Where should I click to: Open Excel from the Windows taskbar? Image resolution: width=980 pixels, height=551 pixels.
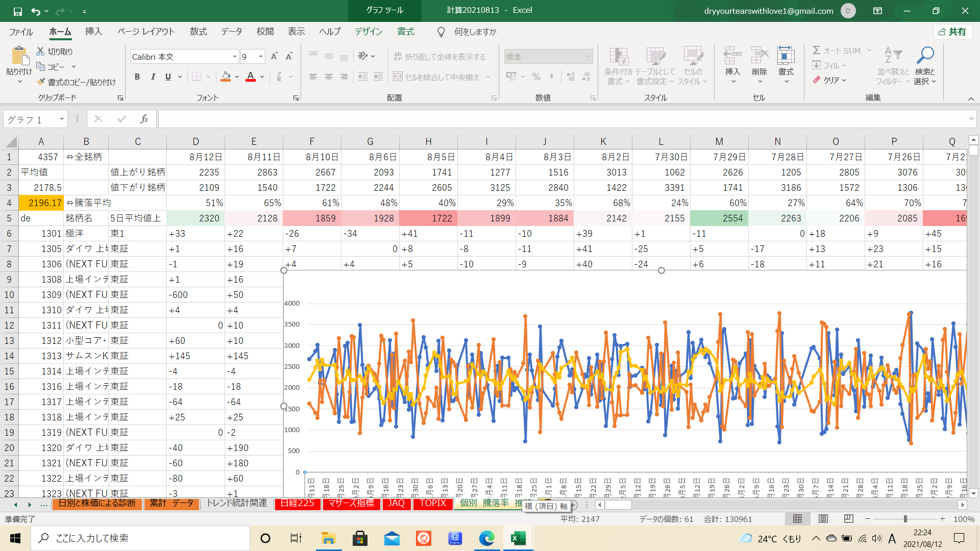coord(518,538)
